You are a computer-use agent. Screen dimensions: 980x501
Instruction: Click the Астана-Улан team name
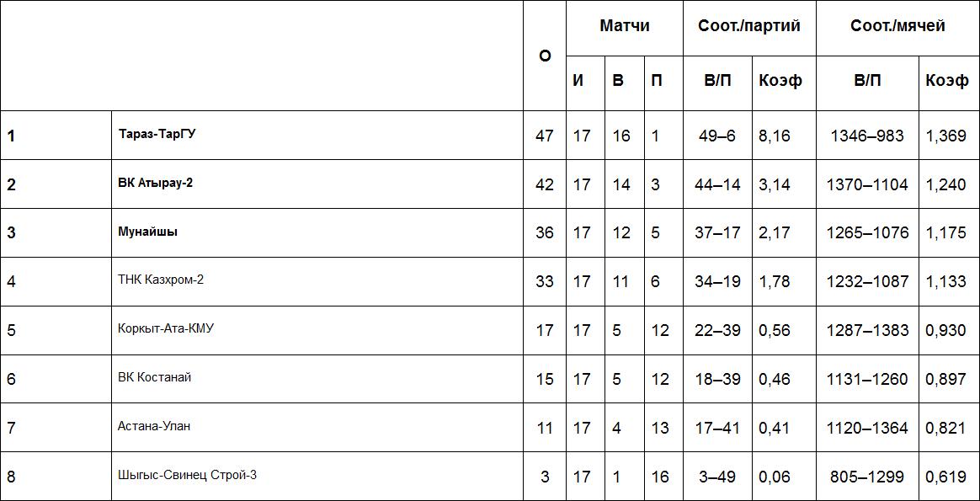coord(154,426)
